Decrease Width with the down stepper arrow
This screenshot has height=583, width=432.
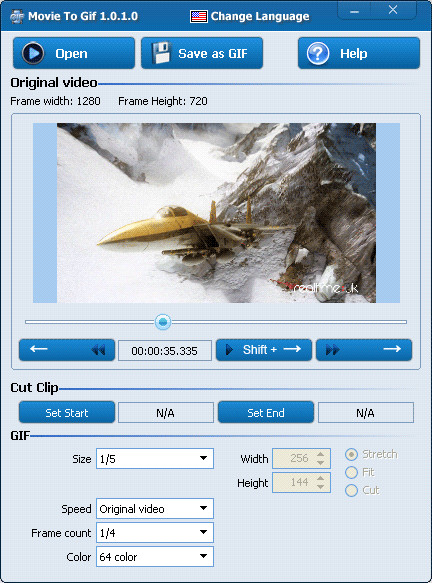point(320,463)
